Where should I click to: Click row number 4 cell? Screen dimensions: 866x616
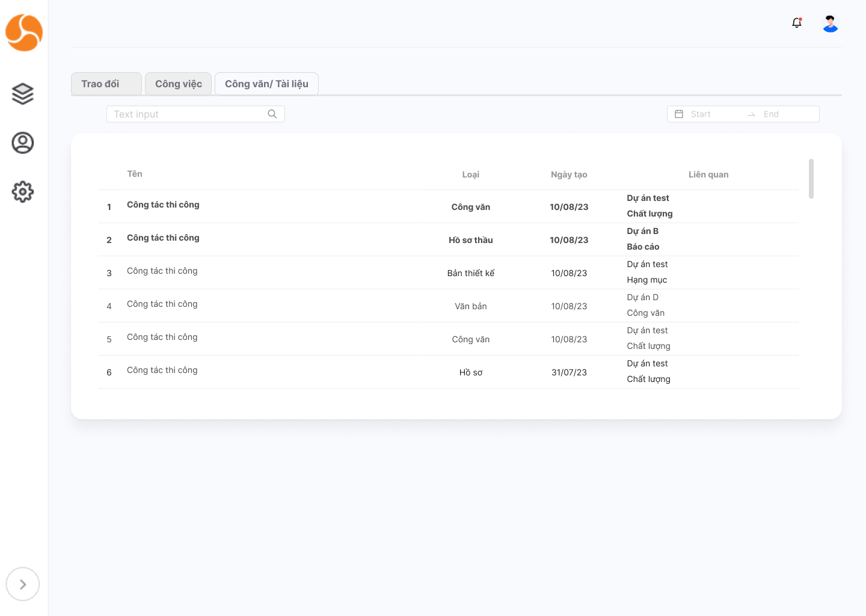tap(109, 306)
